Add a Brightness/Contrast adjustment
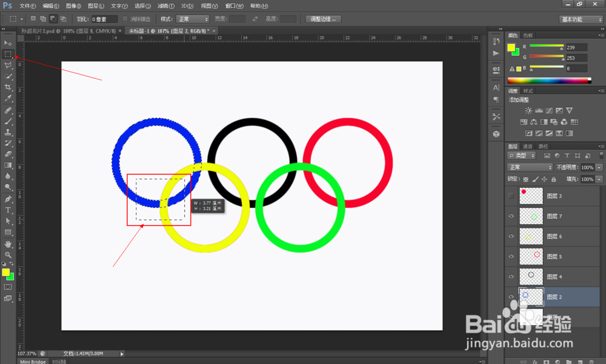This screenshot has width=606, height=364. tap(528, 110)
